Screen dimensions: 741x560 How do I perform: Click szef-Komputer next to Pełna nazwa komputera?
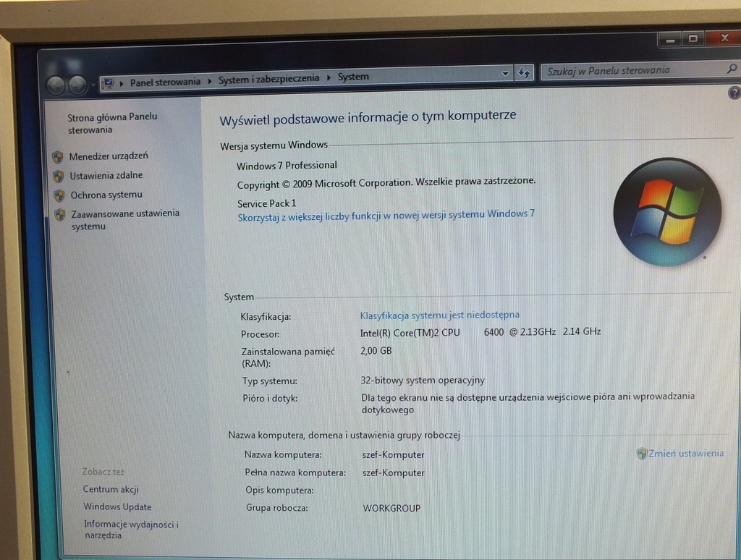393,472
